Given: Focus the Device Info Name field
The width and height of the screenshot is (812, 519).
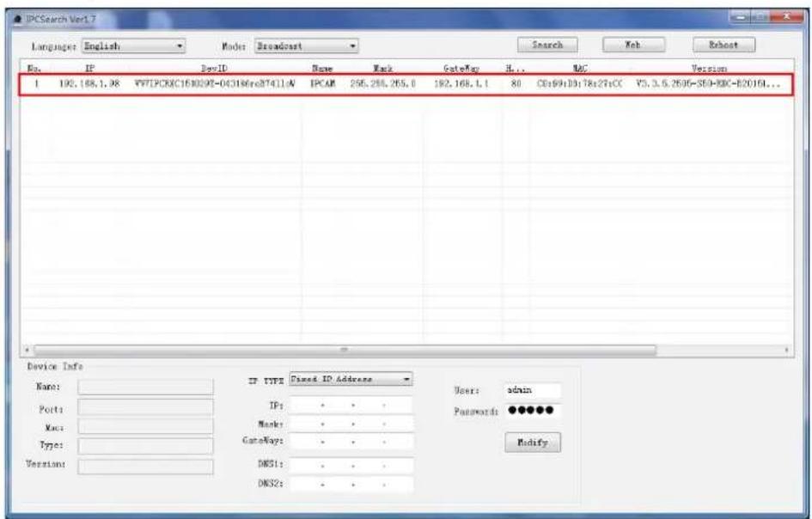Looking at the screenshot, I should 145,387.
